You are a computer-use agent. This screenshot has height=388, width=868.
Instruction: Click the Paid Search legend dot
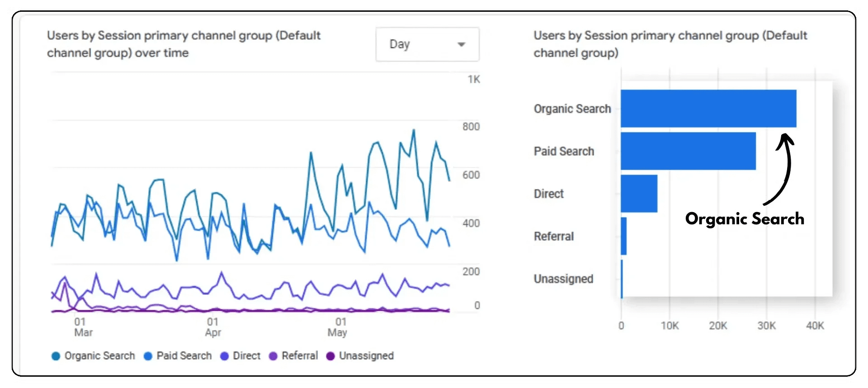click(148, 356)
